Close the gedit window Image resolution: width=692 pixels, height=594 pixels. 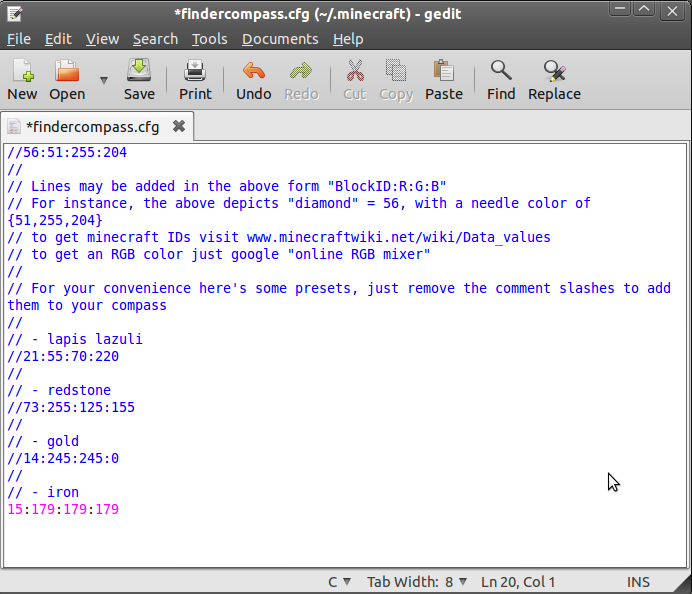672,11
